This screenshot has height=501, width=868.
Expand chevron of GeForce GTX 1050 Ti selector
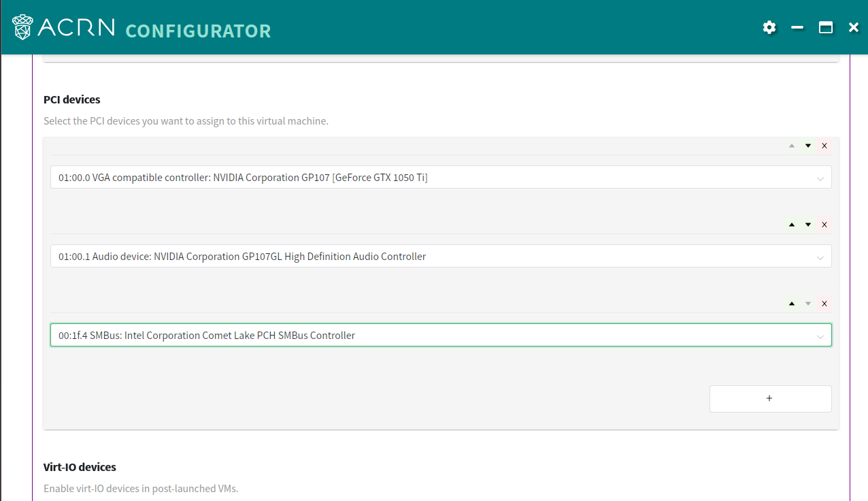(x=820, y=178)
